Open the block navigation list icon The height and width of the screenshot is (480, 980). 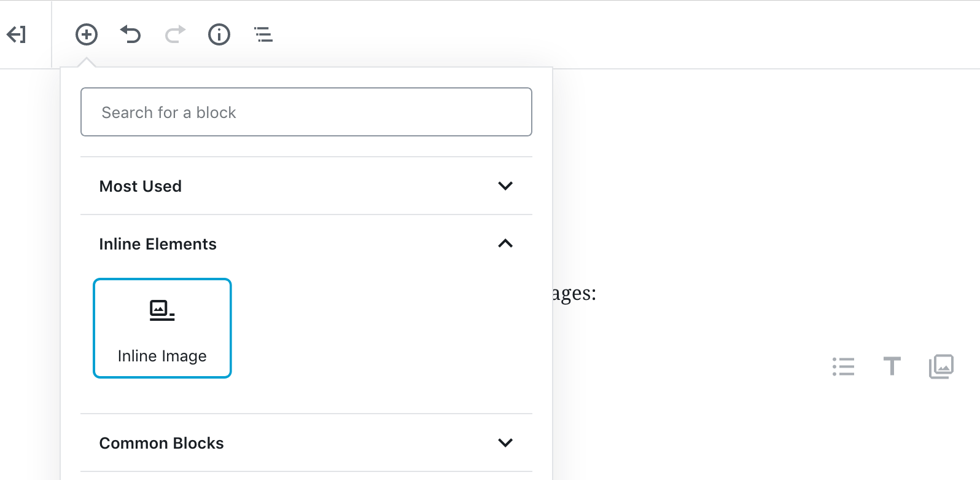263,34
